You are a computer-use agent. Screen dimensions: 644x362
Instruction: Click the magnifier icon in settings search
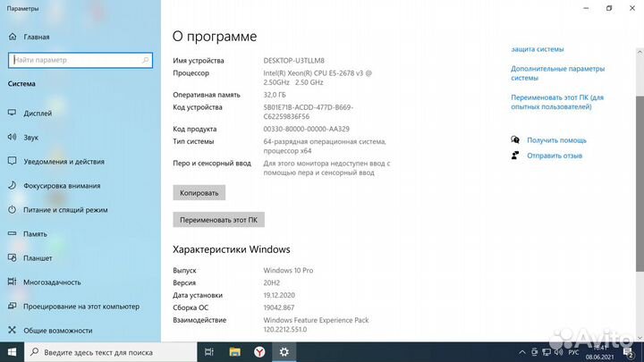145,60
